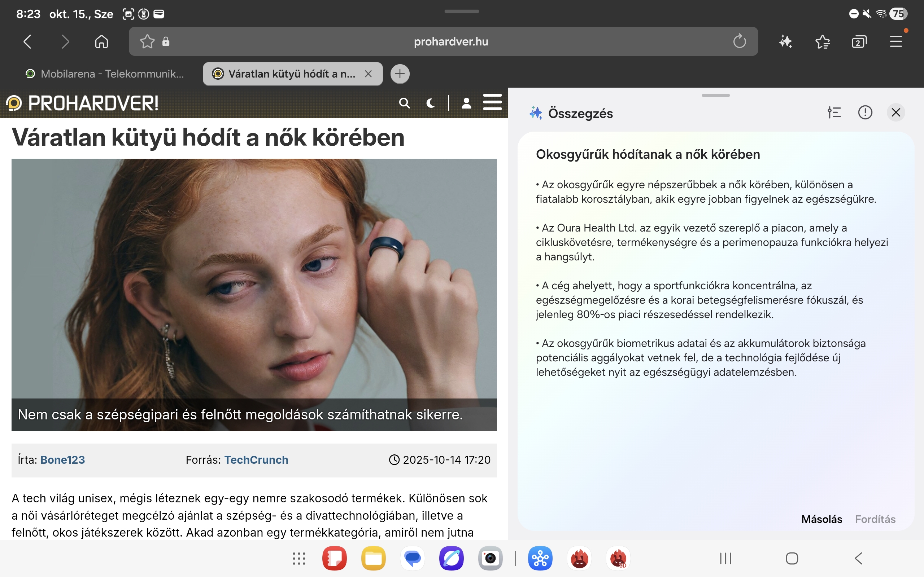
Task: Open the summary info alert icon
Action: 865,113
